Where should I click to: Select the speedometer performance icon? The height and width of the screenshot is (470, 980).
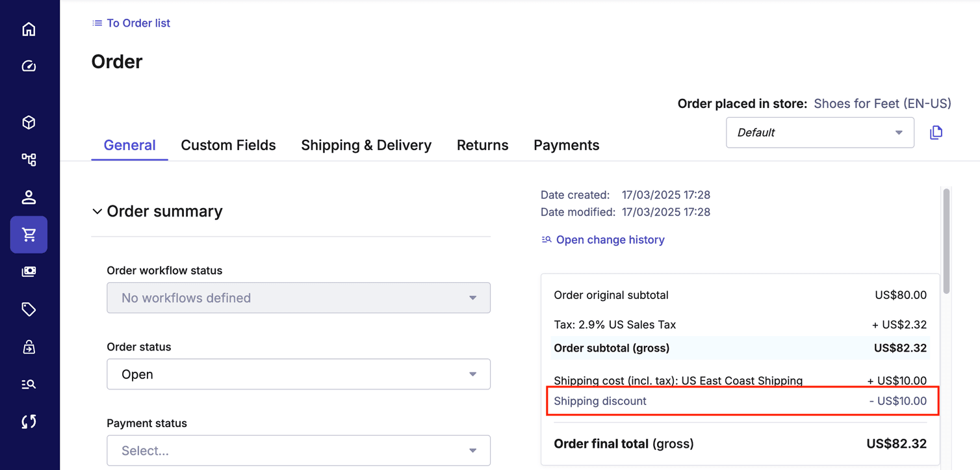coord(29,66)
